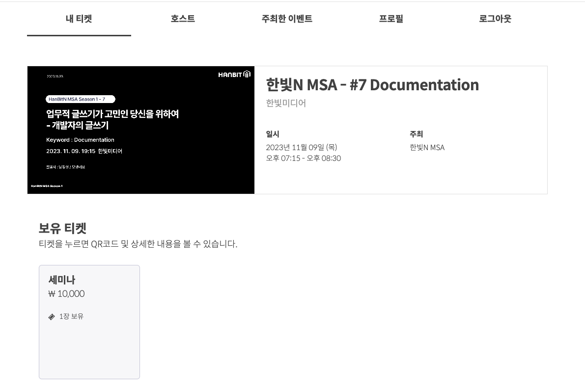Open the 세미나 ticket card
This screenshot has height=392, width=585.
[x=89, y=322]
